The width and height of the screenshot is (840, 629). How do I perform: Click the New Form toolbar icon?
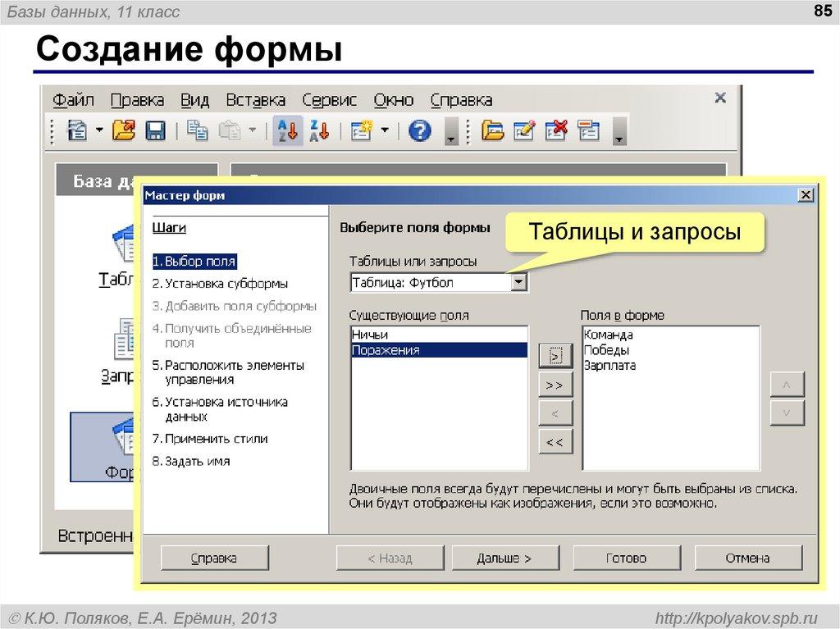coord(361,130)
